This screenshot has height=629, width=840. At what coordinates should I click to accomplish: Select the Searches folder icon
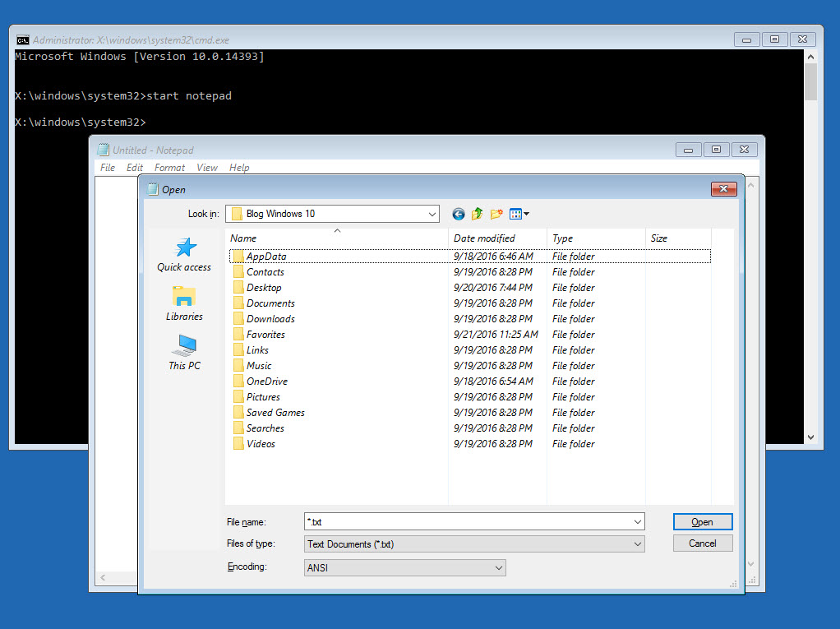(238, 428)
